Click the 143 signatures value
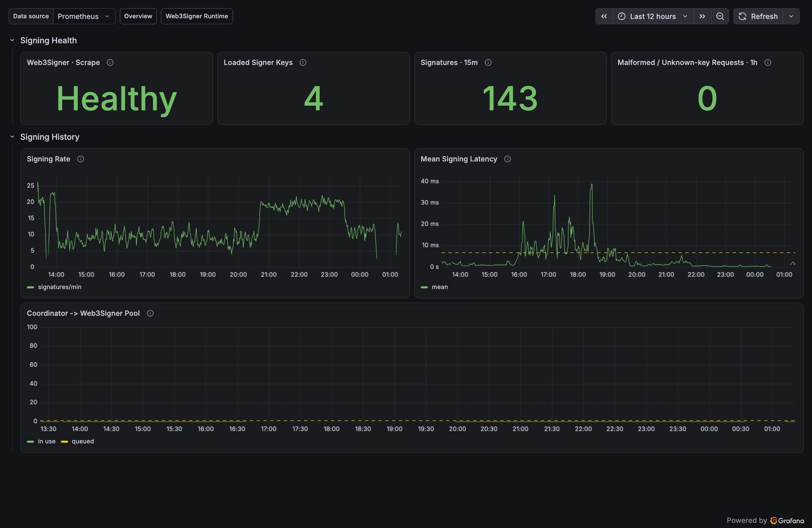The image size is (812, 528). pyautogui.click(x=511, y=98)
